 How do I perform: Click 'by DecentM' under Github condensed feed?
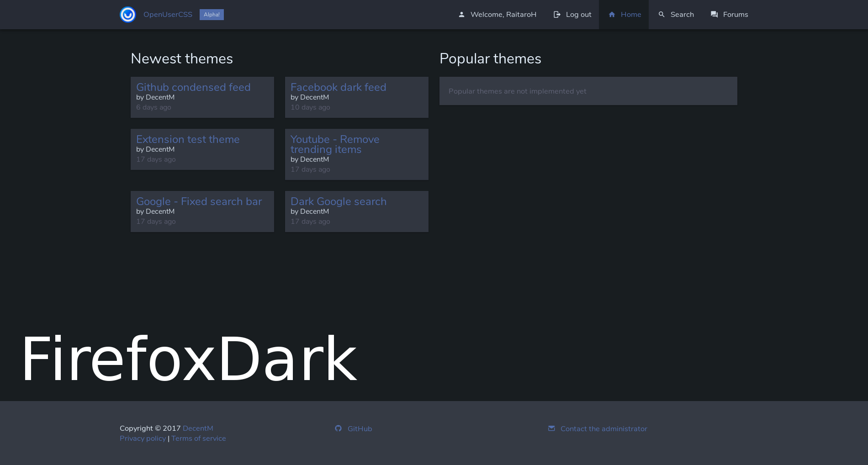point(155,97)
